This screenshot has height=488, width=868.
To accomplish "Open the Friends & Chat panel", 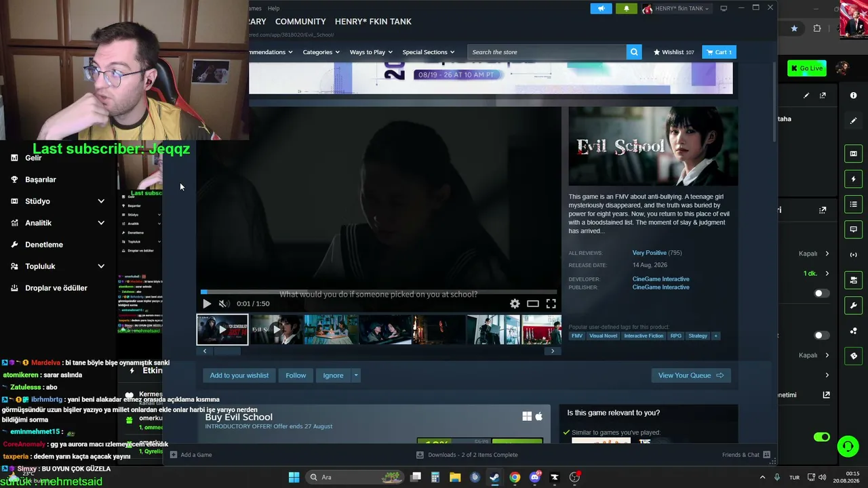I will (746, 455).
